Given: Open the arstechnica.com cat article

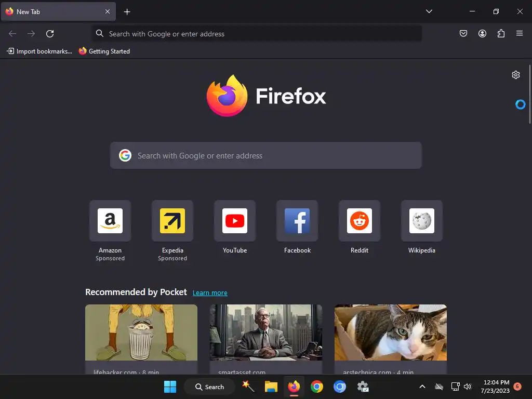Looking at the screenshot, I should [391, 339].
